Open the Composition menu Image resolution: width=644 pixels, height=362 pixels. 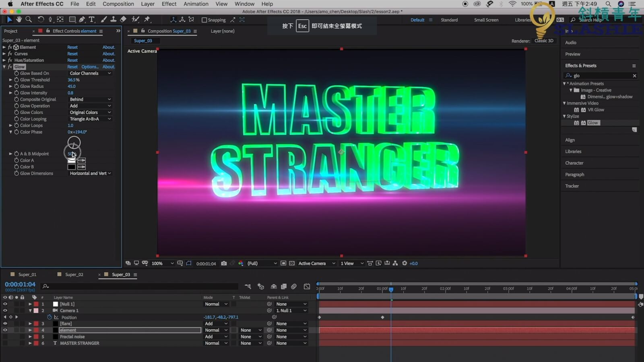click(118, 4)
